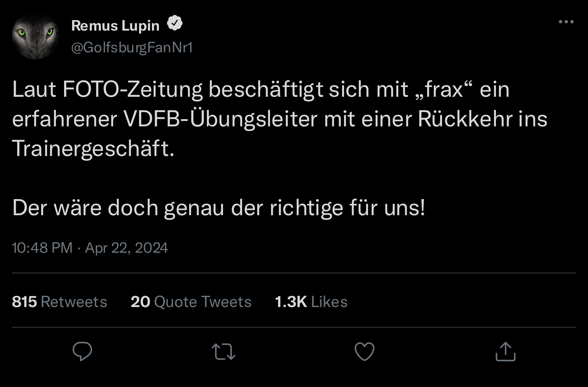Open the three-dot more options menu
Image resolution: width=588 pixels, height=387 pixels.
[566, 22]
